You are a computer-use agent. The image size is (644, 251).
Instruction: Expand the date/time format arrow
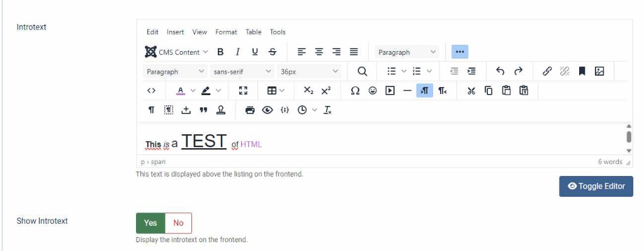click(315, 110)
